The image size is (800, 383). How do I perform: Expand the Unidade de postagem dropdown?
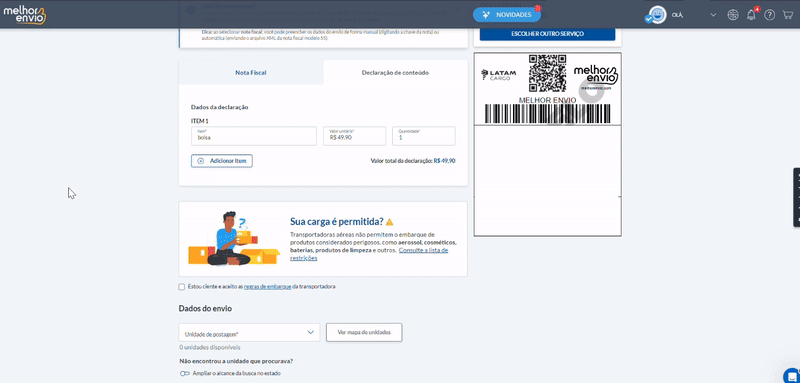(249, 333)
